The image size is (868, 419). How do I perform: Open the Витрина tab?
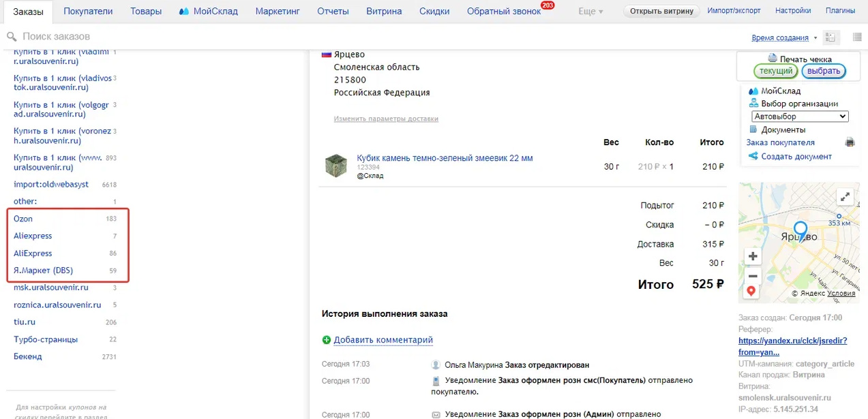[x=384, y=11]
